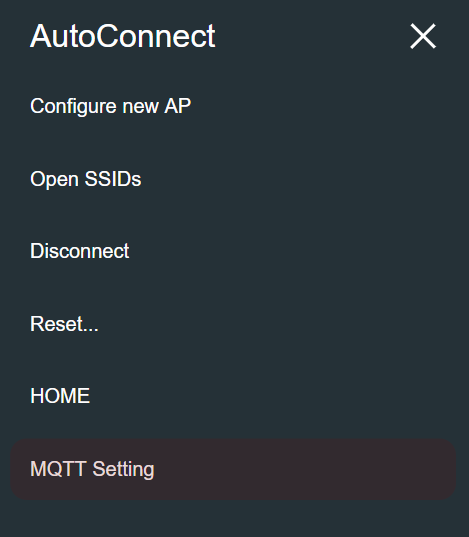Screen dimensions: 469x537
Task: Open the Configure new AP page
Action: (x=110, y=106)
